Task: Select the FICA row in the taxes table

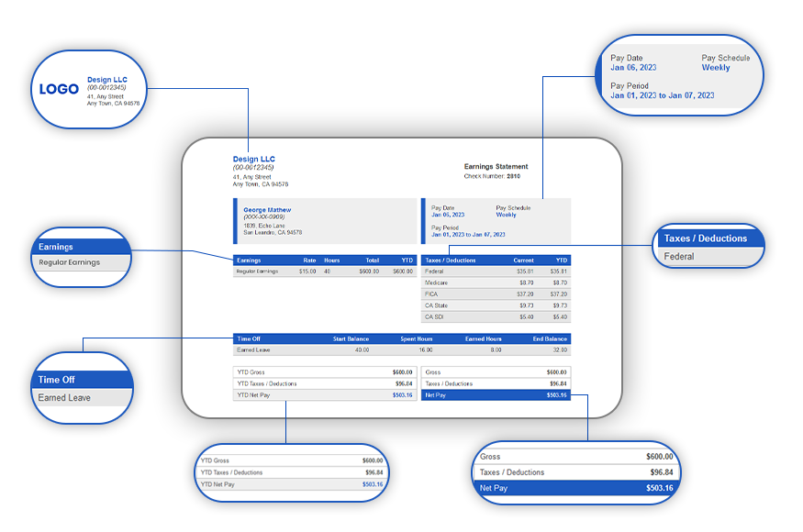Action: (496, 294)
